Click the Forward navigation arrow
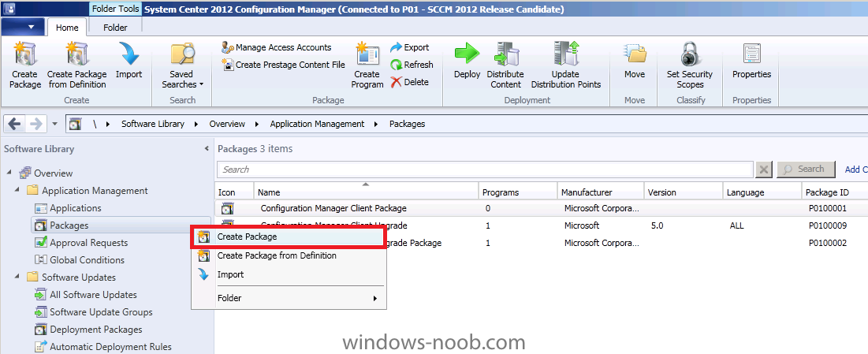The image size is (868, 354). pyautogui.click(x=36, y=124)
